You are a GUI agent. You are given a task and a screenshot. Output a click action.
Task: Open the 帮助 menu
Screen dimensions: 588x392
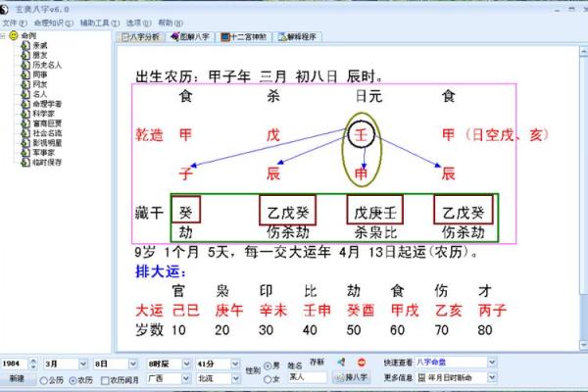pos(171,24)
